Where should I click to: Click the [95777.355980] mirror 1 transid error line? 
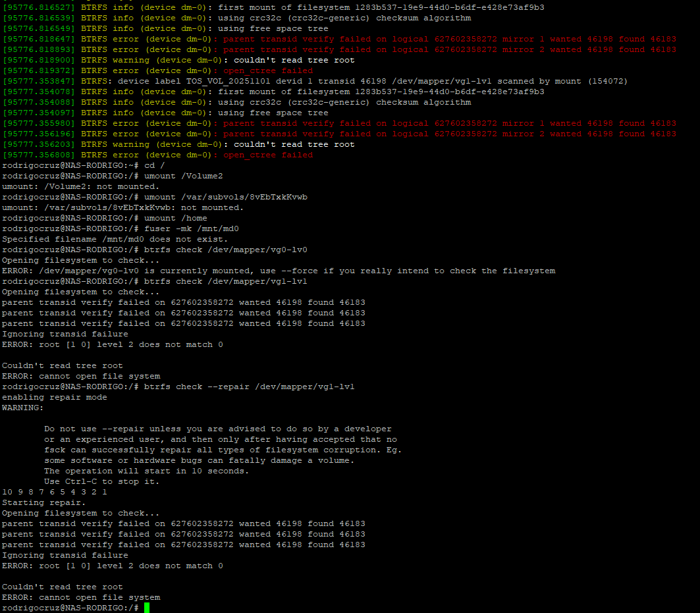[339, 123]
